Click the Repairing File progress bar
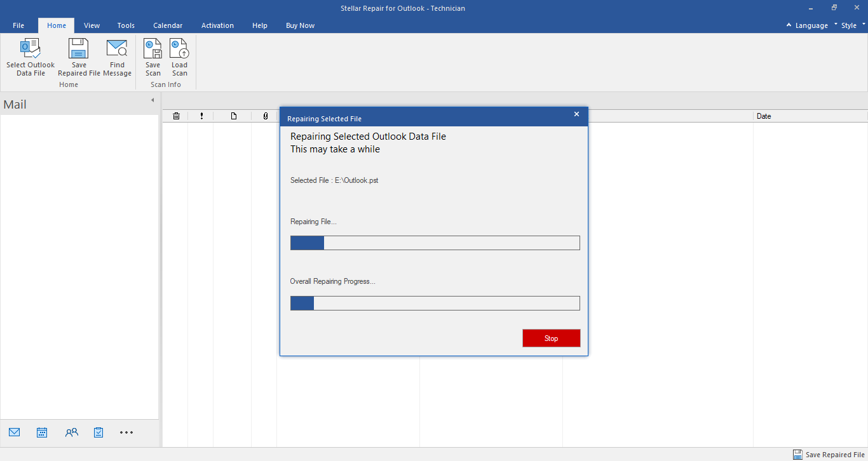 pyautogui.click(x=435, y=243)
